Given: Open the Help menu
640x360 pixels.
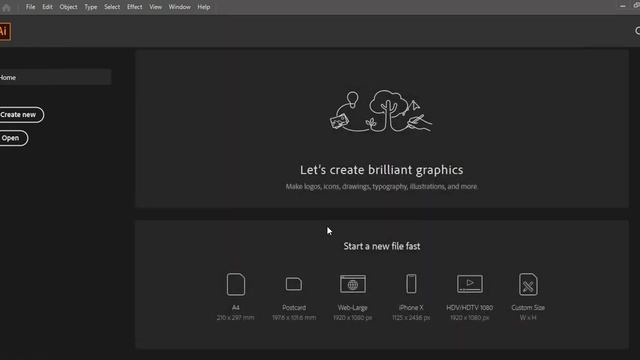Looking at the screenshot, I should tap(204, 7).
